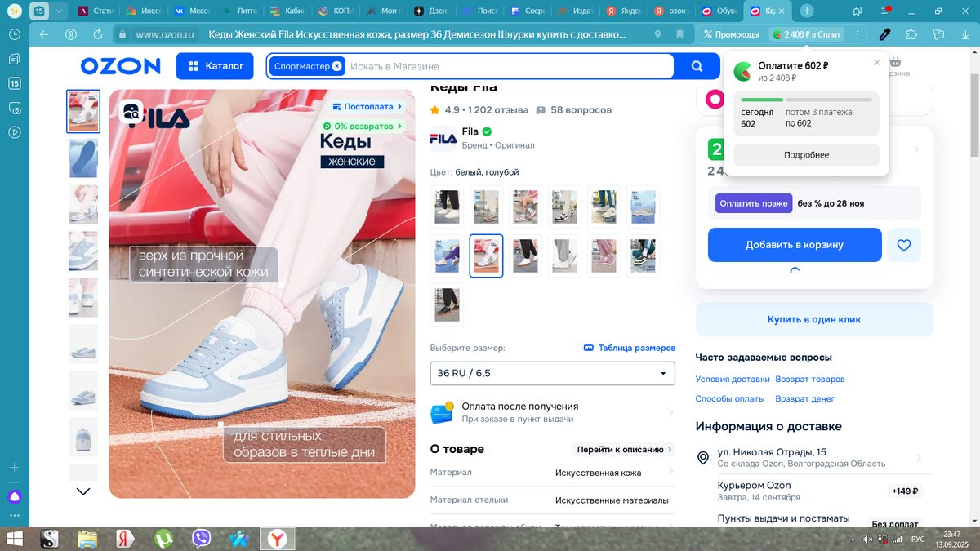
Task: Activate the screenshot pen tool in address bar
Action: (884, 35)
